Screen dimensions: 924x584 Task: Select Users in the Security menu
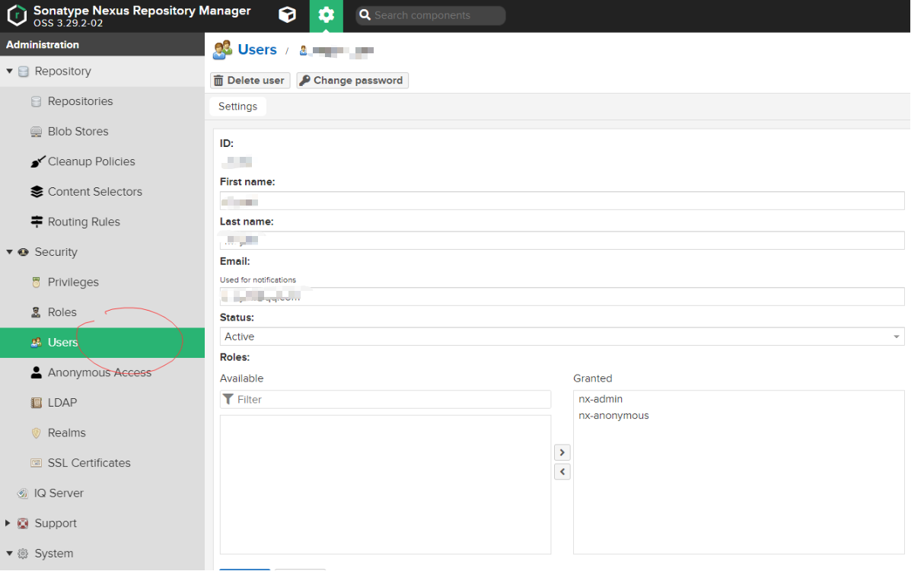(x=102, y=343)
